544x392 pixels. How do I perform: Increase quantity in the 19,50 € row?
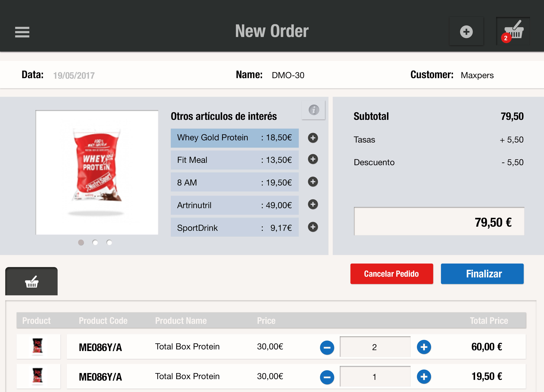[424, 376]
